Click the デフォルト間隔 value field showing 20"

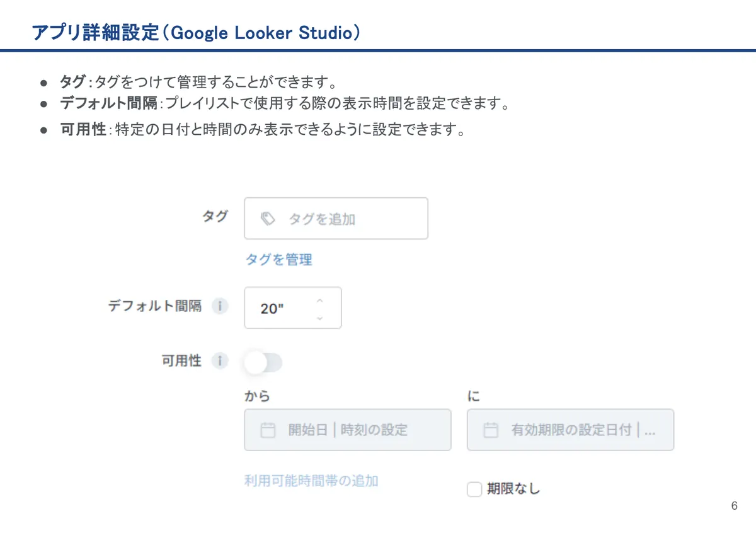pyautogui.click(x=293, y=308)
